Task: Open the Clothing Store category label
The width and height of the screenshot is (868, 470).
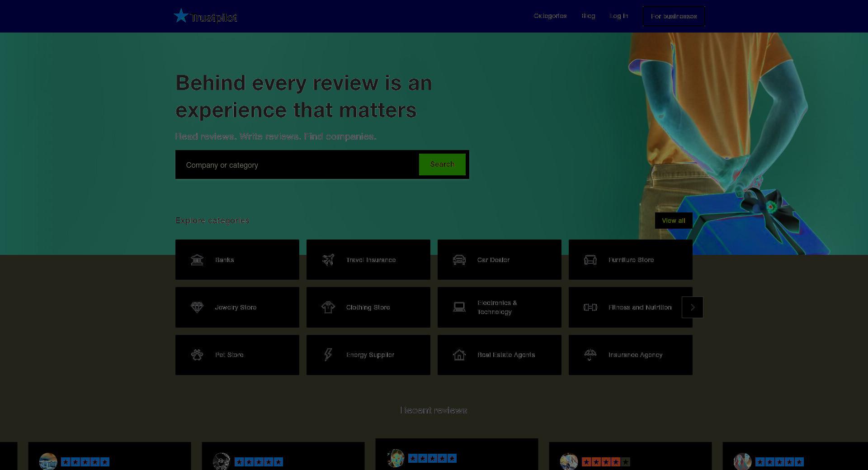Action: click(x=368, y=307)
